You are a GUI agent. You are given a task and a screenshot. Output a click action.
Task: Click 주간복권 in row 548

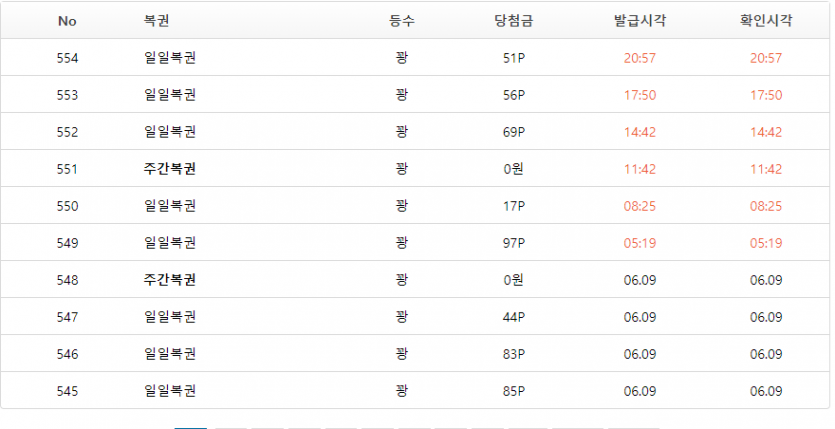click(x=170, y=280)
